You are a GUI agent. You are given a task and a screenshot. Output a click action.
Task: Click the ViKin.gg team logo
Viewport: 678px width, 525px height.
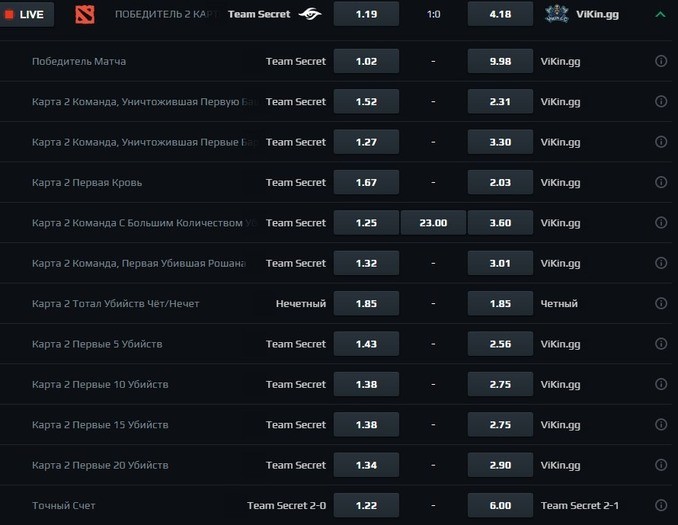[x=556, y=14]
